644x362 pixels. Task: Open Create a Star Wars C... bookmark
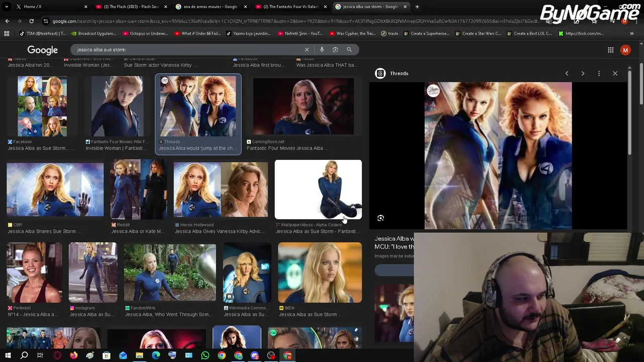pyautogui.click(x=478, y=34)
